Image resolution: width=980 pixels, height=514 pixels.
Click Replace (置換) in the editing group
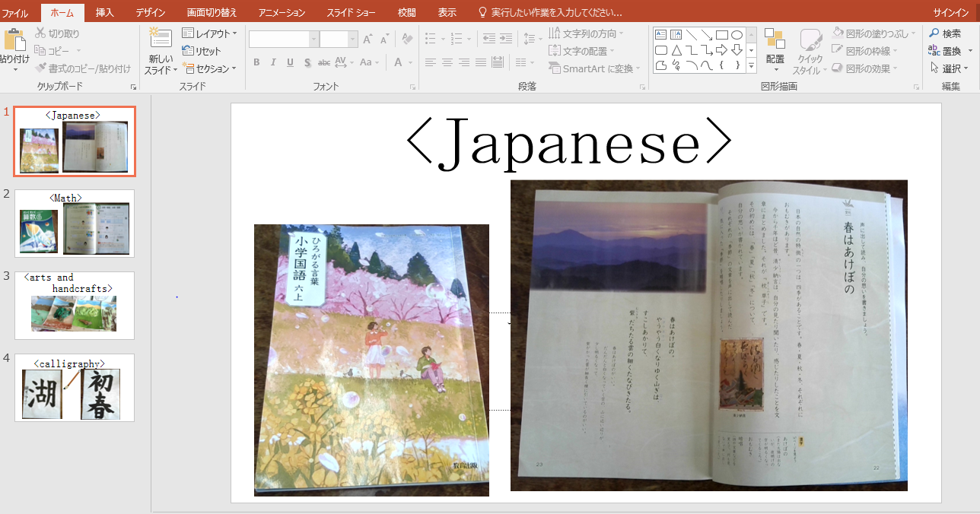coord(945,51)
